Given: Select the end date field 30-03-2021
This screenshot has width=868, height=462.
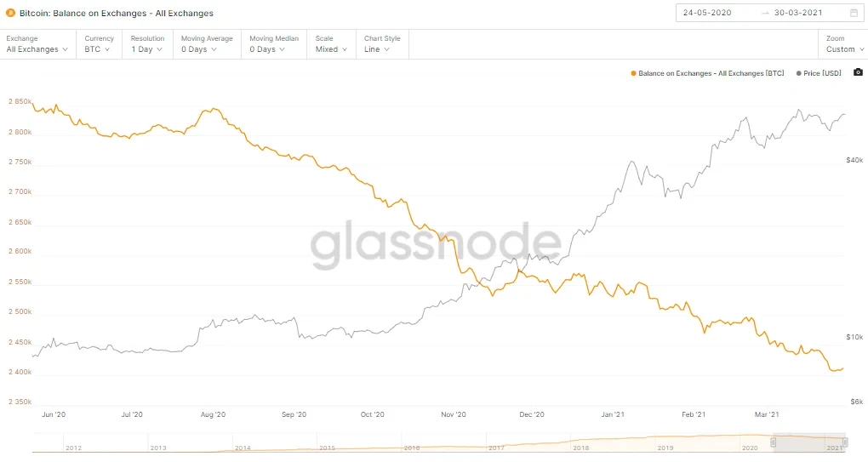Looking at the screenshot, I should coord(806,14).
